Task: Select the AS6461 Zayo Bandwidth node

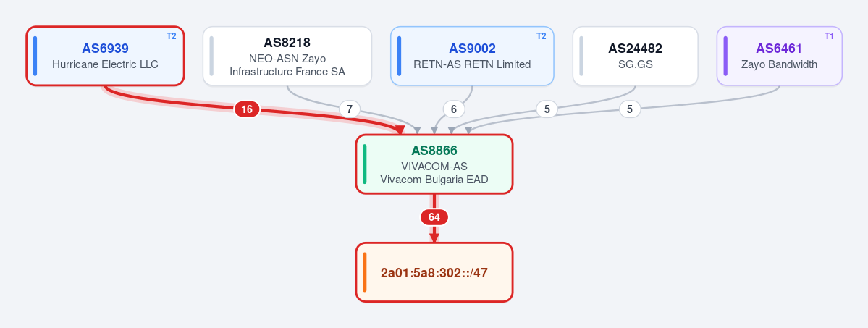Action: (x=780, y=56)
